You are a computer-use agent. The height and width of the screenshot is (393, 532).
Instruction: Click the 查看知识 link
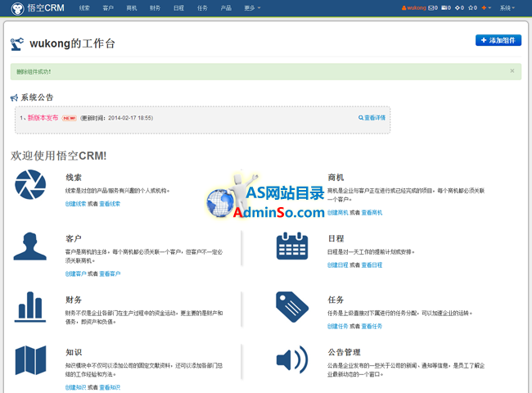coord(110,387)
